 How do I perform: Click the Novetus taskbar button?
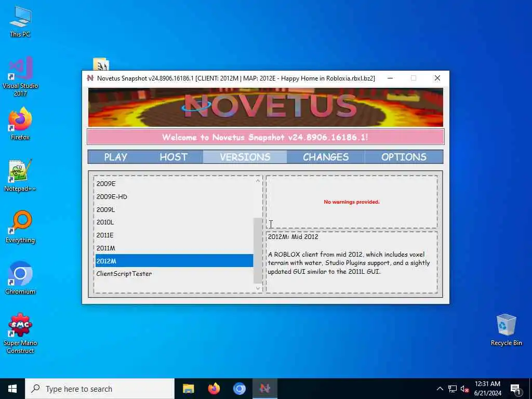[x=264, y=389]
